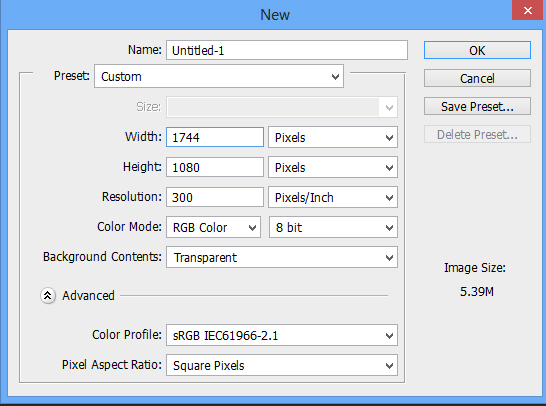
Task: Open the Pixels/Inch resolution units dropdown
Action: (x=333, y=197)
